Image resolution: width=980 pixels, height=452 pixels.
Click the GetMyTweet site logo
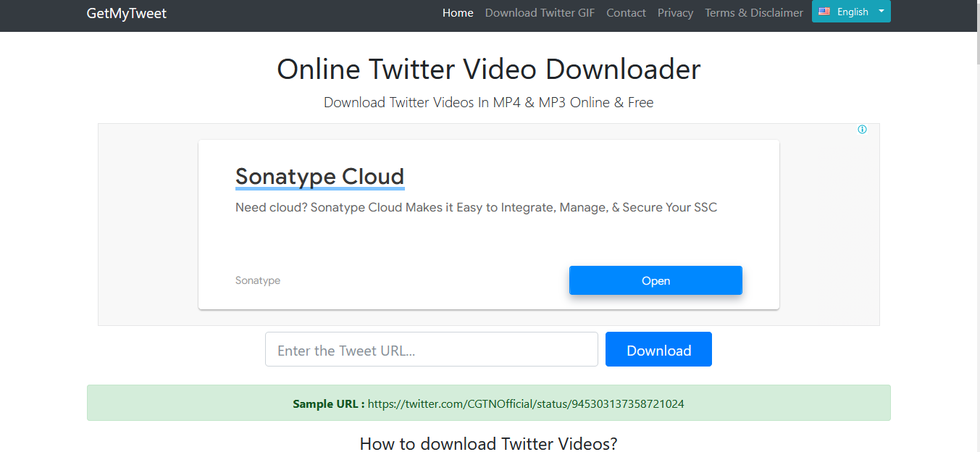point(127,13)
